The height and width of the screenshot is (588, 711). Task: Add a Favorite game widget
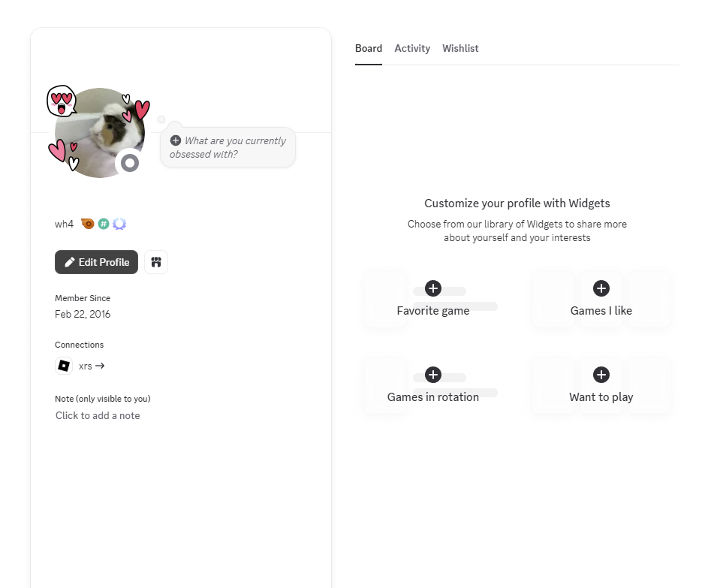(433, 288)
